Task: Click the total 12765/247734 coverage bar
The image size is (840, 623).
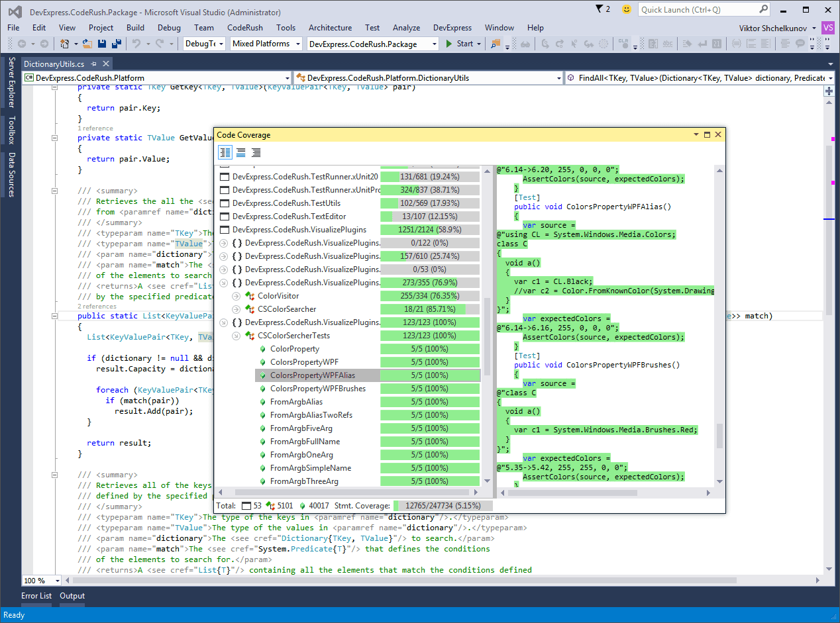Action: (443, 506)
